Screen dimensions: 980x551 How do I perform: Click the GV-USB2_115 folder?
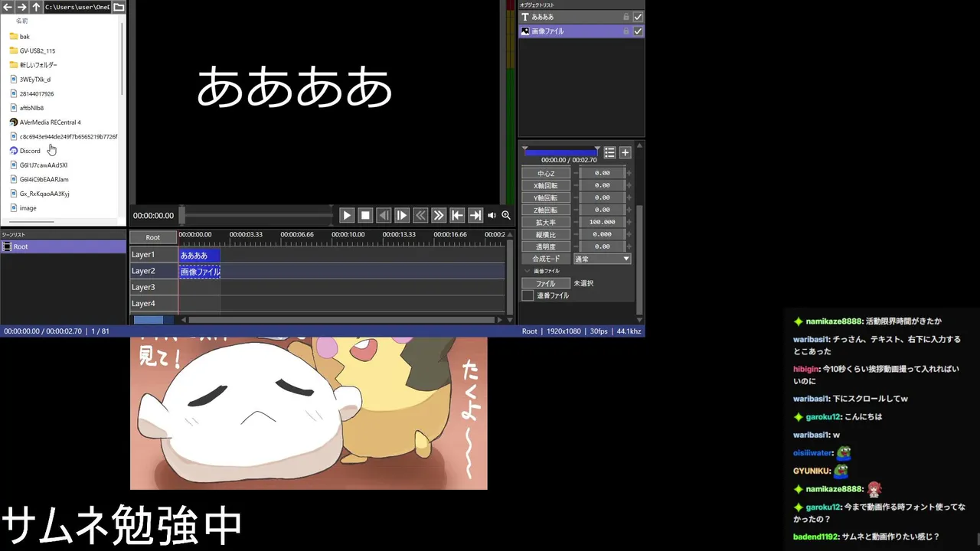32,51
